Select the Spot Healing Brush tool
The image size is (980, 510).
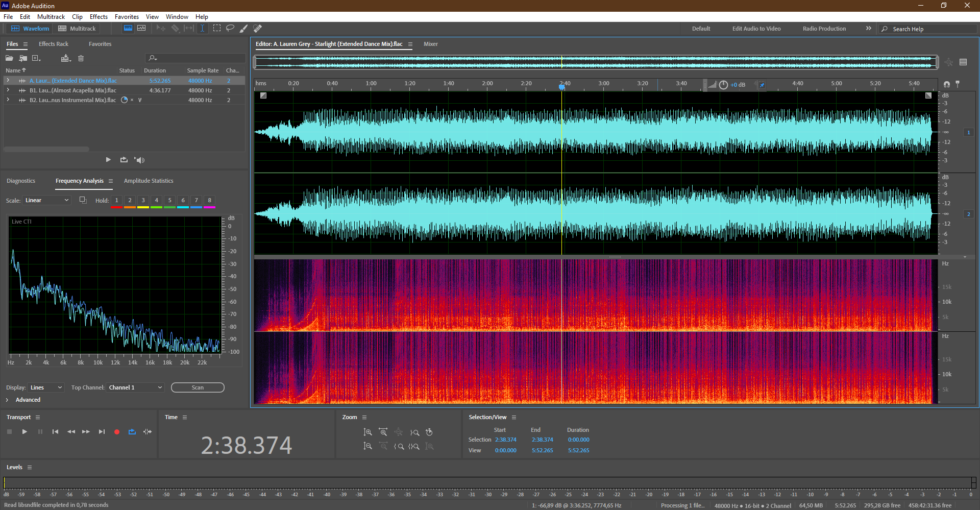[x=258, y=29]
